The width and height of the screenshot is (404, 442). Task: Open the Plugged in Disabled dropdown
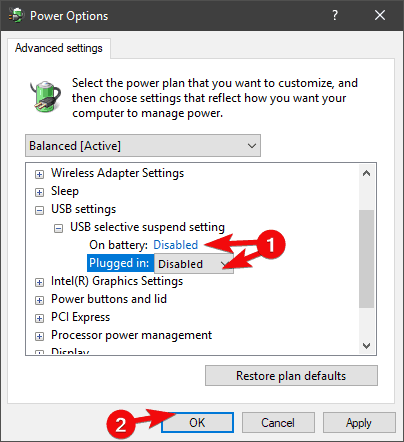194,264
